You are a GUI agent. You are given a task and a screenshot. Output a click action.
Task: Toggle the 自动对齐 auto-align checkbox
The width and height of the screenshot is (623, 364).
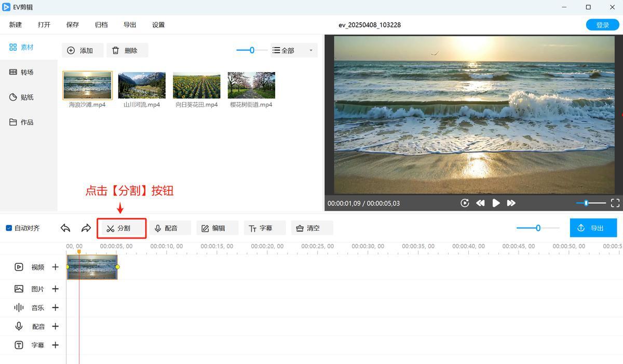point(9,228)
